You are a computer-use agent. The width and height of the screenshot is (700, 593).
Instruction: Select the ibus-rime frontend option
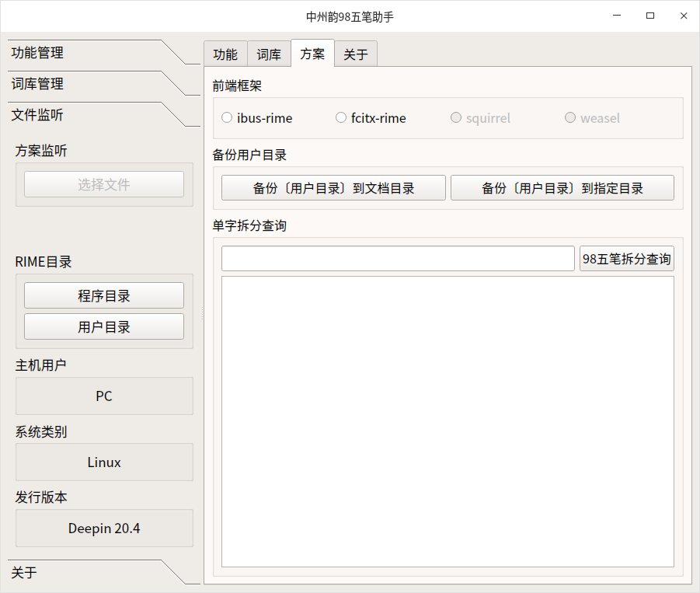point(227,117)
